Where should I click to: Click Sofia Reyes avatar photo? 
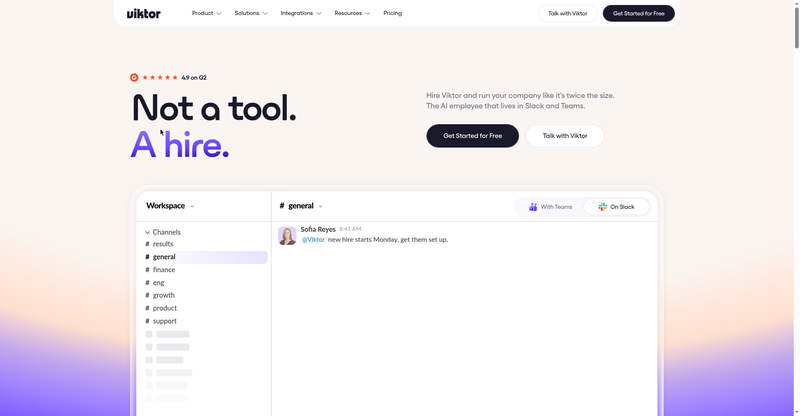[x=287, y=236]
